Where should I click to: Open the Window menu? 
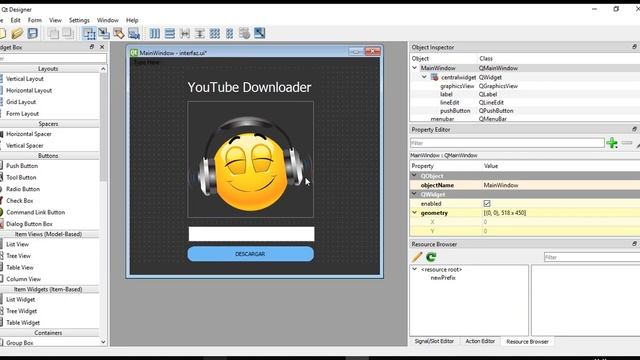(108, 20)
